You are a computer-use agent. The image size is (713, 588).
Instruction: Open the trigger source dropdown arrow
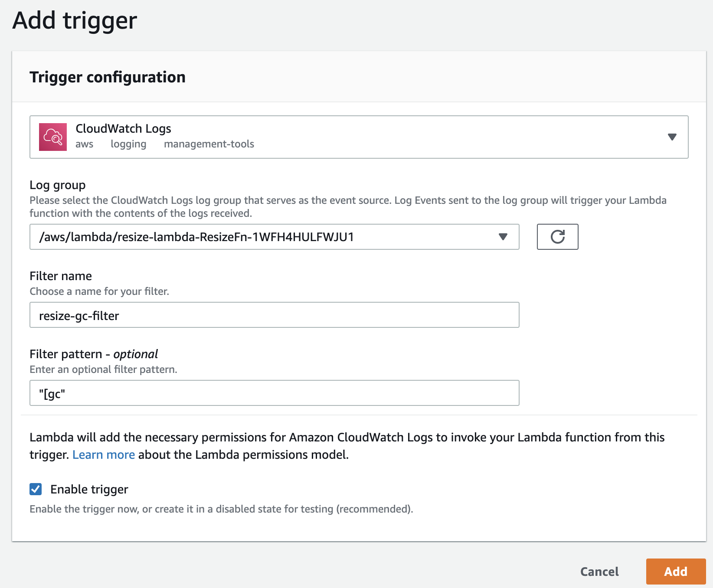point(672,137)
